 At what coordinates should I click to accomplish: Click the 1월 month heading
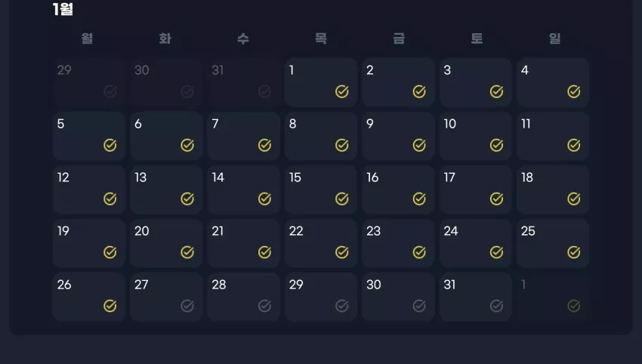point(63,9)
